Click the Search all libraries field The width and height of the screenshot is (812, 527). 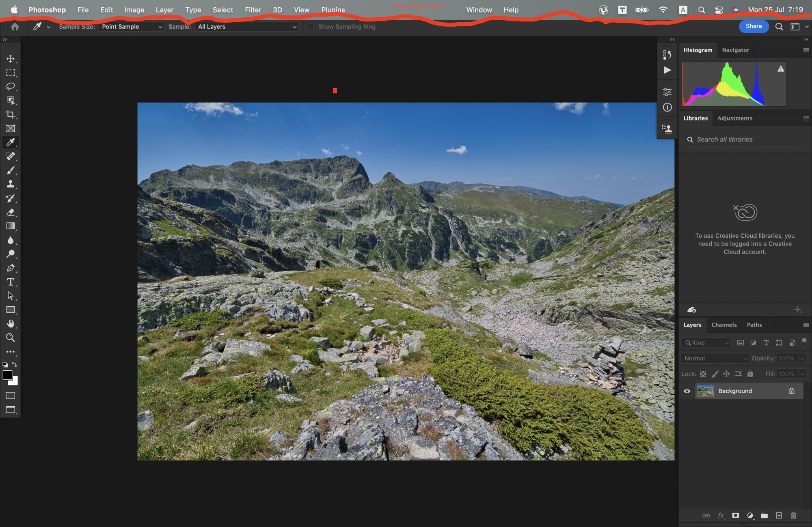(747, 140)
